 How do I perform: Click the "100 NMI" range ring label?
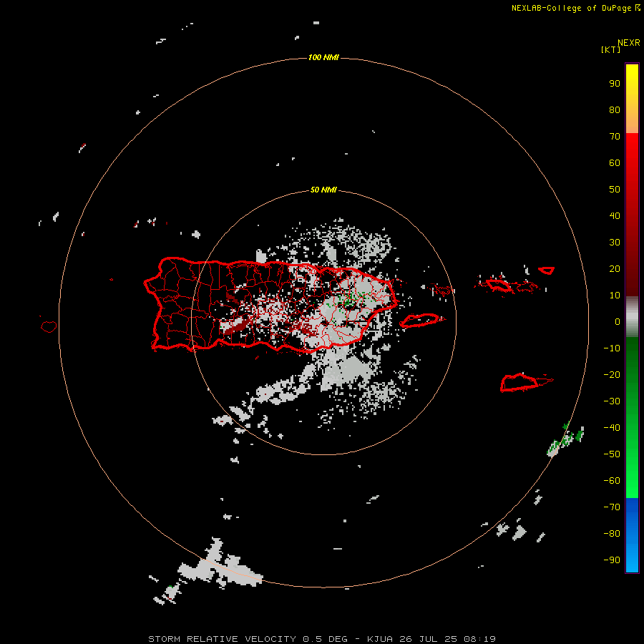pyautogui.click(x=323, y=57)
